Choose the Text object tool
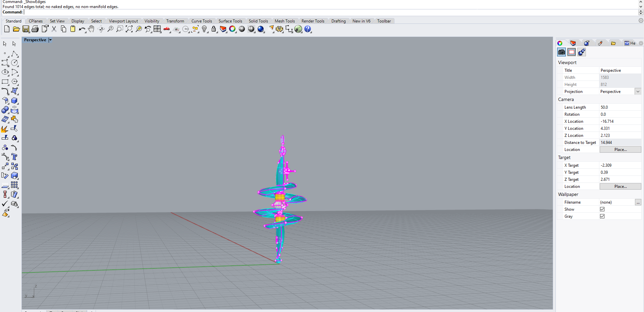Screen dimensions: 644x312 point(14,157)
